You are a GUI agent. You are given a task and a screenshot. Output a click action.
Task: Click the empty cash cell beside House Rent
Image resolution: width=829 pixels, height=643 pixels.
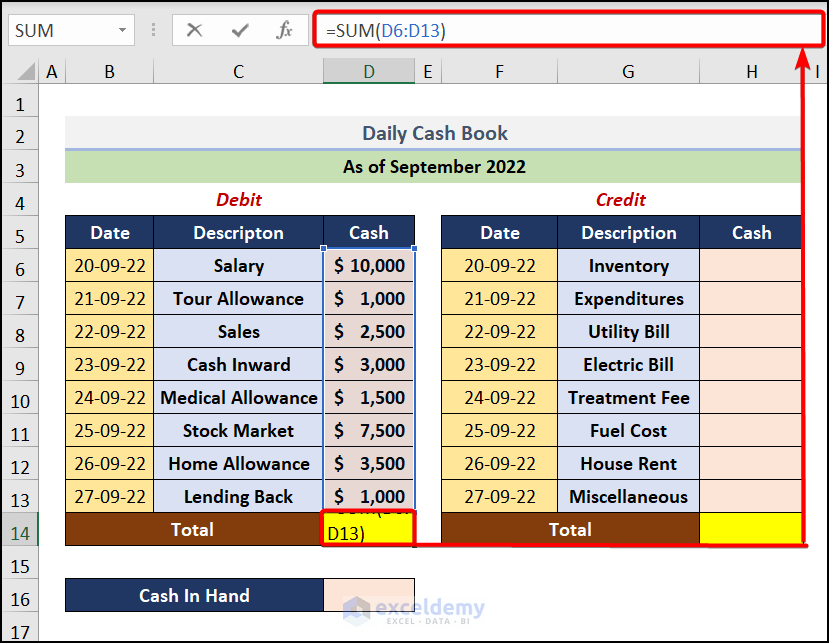click(750, 464)
